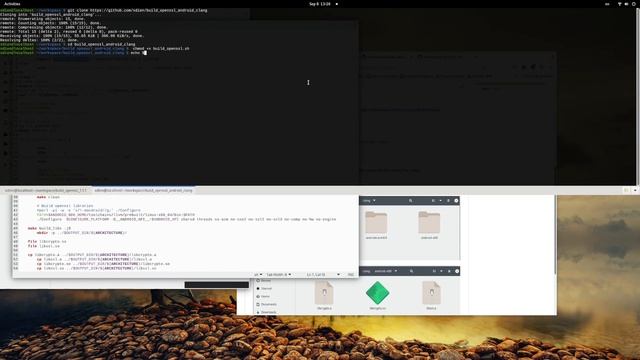
Task: Open Home in the file manager sidebar
Action: click(x=266, y=296)
